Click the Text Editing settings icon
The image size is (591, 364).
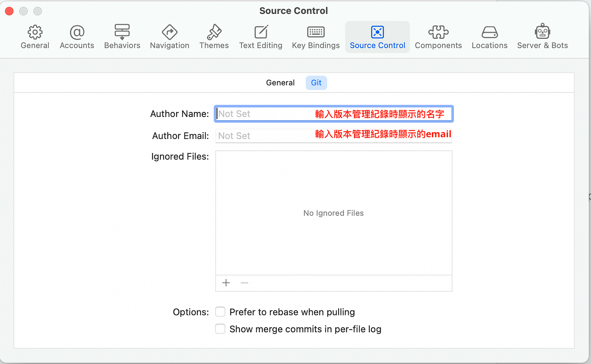pyautogui.click(x=260, y=36)
